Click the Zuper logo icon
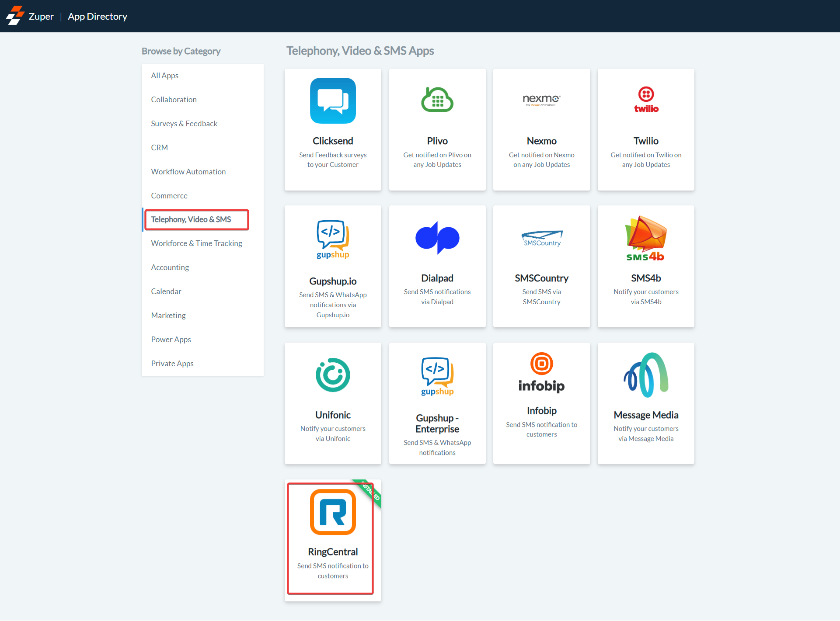This screenshot has width=840, height=621. 15,16
